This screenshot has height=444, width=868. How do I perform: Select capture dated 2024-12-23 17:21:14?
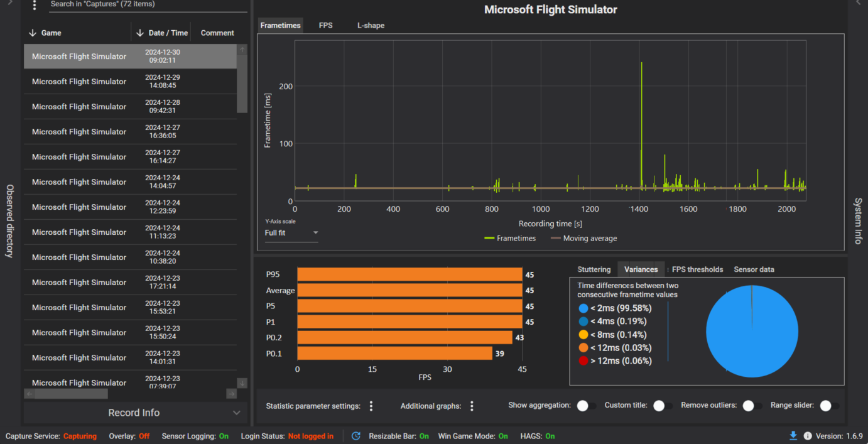click(x=131, y=283)
